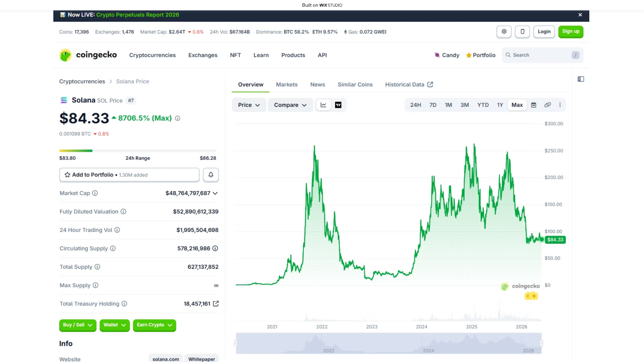644x362 pixels.
Task: Click Add to Portfolio button
Action: tap(129, 175)
